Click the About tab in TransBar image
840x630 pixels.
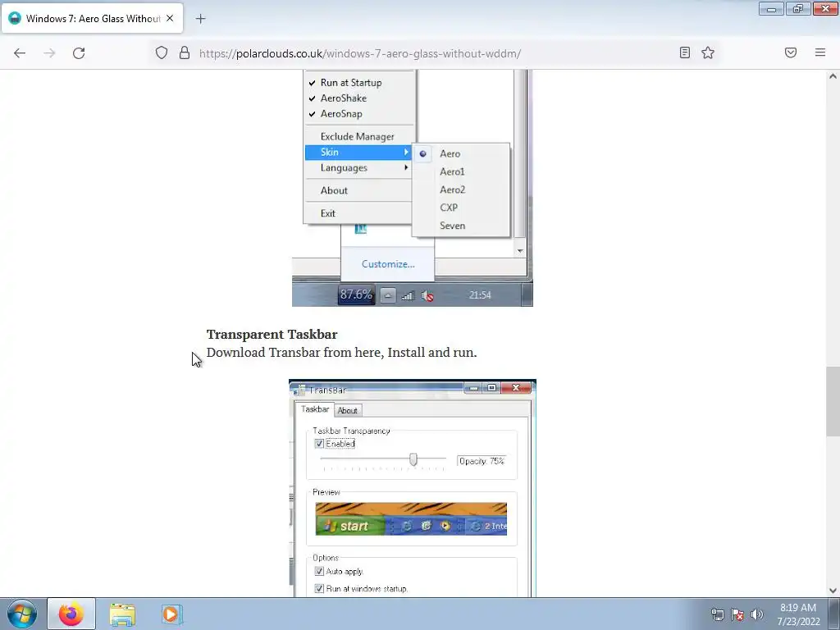tap(347, 410)
